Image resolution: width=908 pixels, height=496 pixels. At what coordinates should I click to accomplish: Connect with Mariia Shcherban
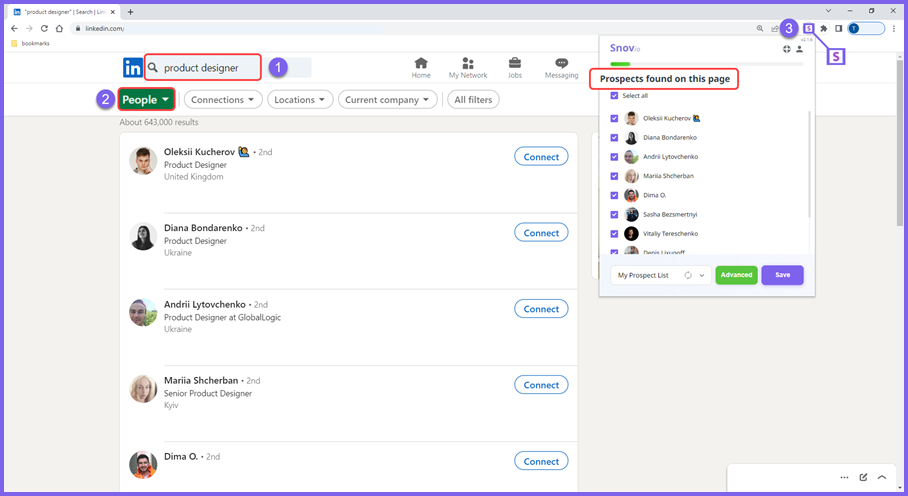[x=541, y=385]
